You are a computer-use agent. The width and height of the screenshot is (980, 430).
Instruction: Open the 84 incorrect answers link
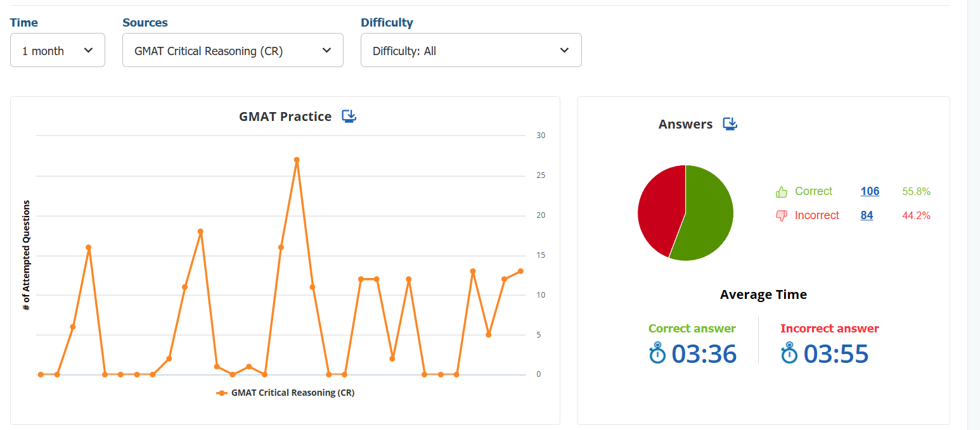tap(867, 216)
